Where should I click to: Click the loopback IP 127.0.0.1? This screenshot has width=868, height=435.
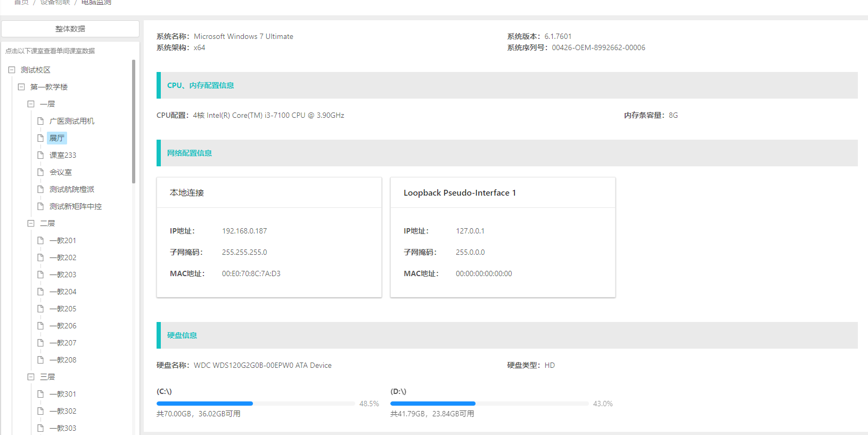tap(470, 231)
